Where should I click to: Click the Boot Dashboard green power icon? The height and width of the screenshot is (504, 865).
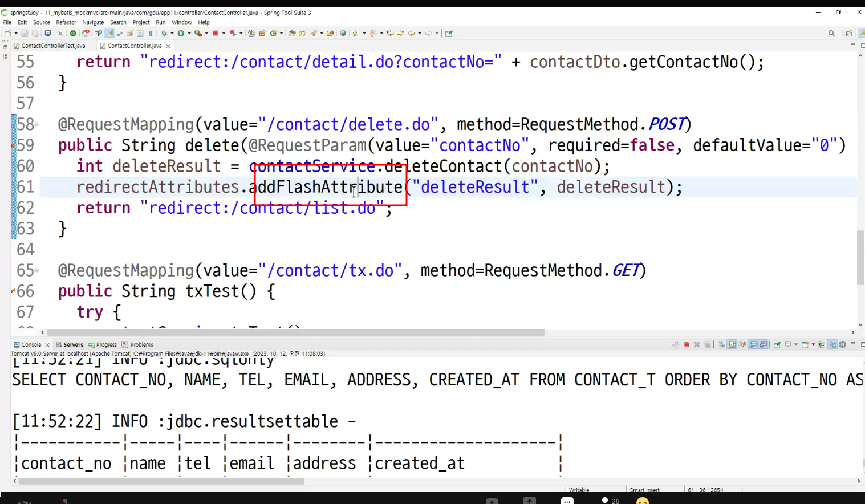[72, 34]
